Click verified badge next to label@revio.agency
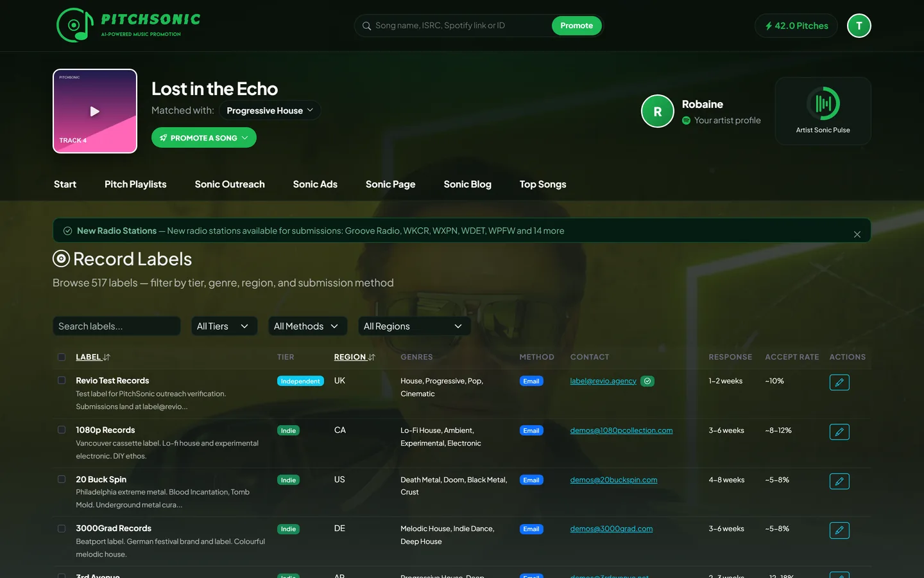 pos(647,381)
